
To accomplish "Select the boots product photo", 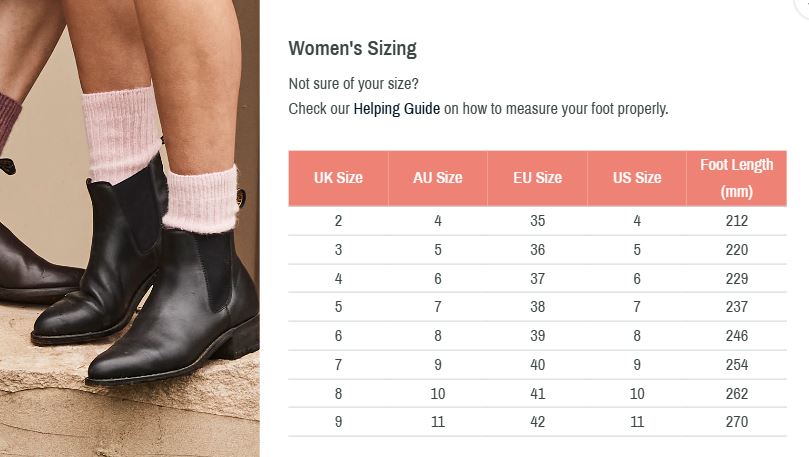I will pyautogui.click(x=130, y=228).
